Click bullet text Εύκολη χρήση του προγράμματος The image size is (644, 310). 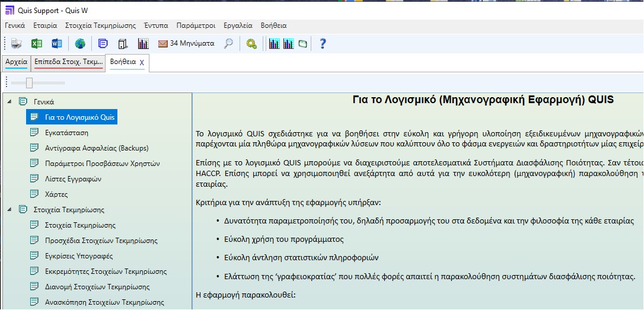pyautogui.click(x=284, y=239)
